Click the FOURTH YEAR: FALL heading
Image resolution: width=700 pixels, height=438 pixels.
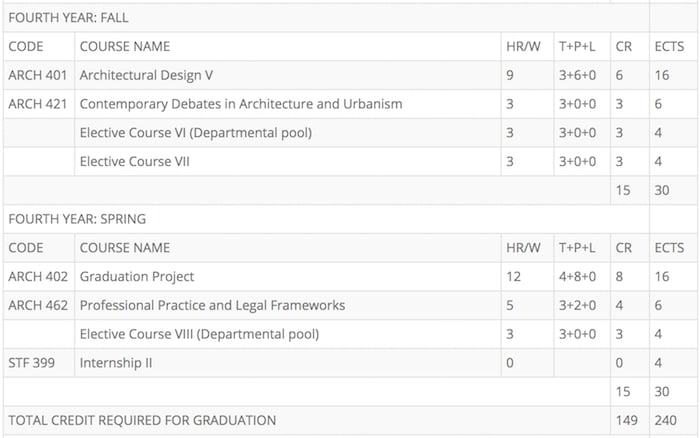click(x=68, y=17)
